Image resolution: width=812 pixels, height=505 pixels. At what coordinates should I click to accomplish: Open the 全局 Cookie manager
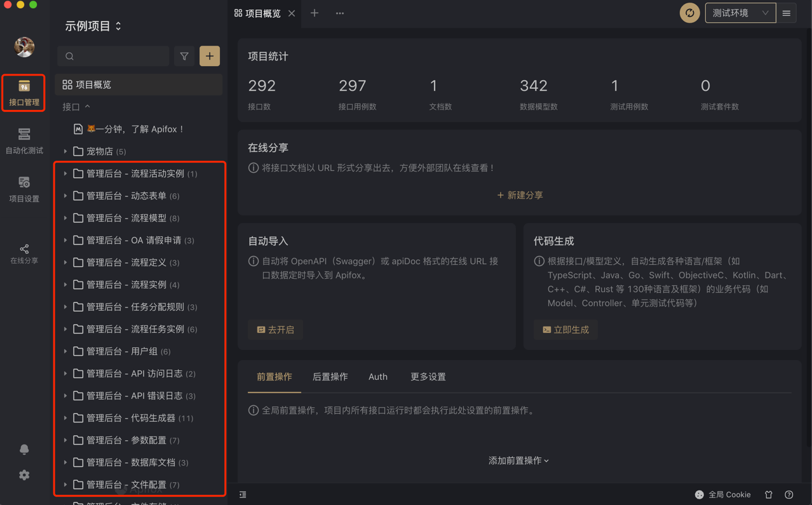tap(722, 494)
